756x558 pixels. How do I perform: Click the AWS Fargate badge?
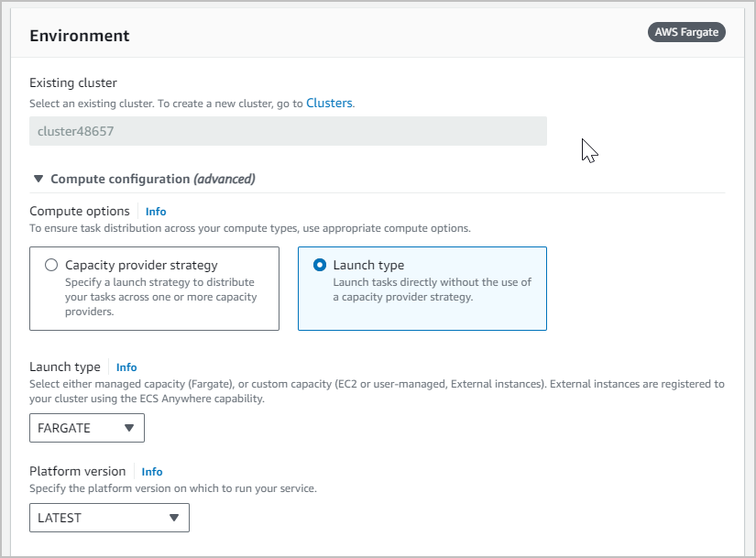(687, 32)
